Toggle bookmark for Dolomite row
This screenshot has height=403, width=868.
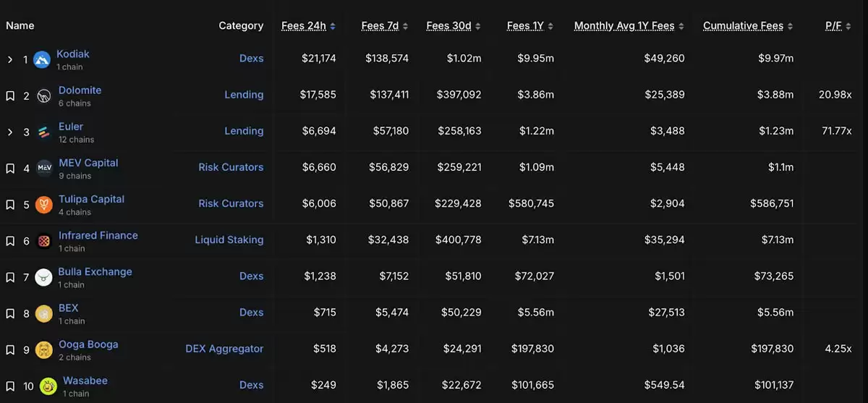pyautogui.click(x=10, y=96)
